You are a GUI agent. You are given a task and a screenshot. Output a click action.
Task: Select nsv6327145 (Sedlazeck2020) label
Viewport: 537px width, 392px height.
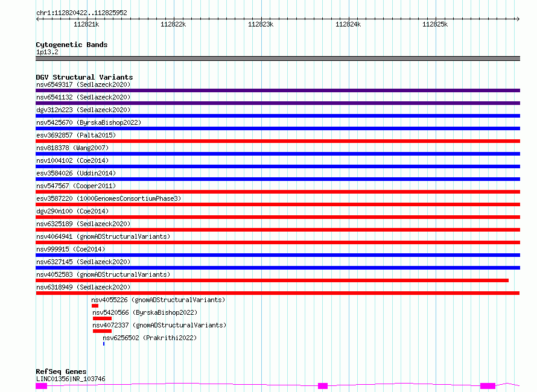(x=83, y=262)
